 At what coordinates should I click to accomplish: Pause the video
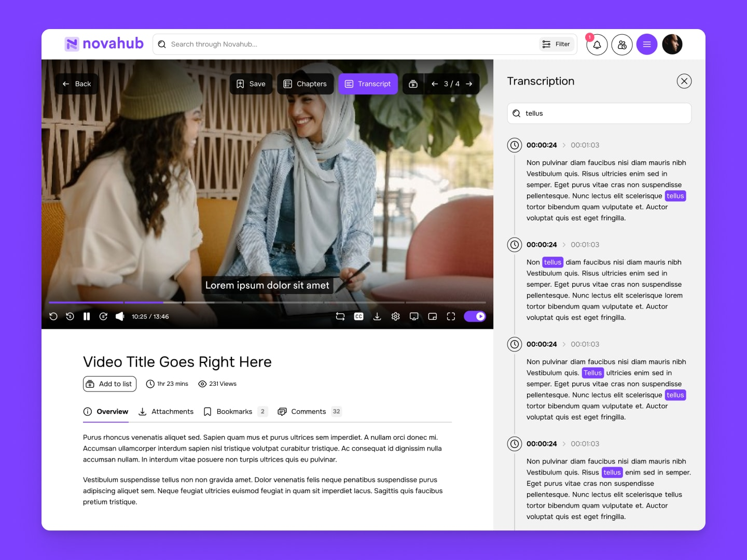pos(87,316)
